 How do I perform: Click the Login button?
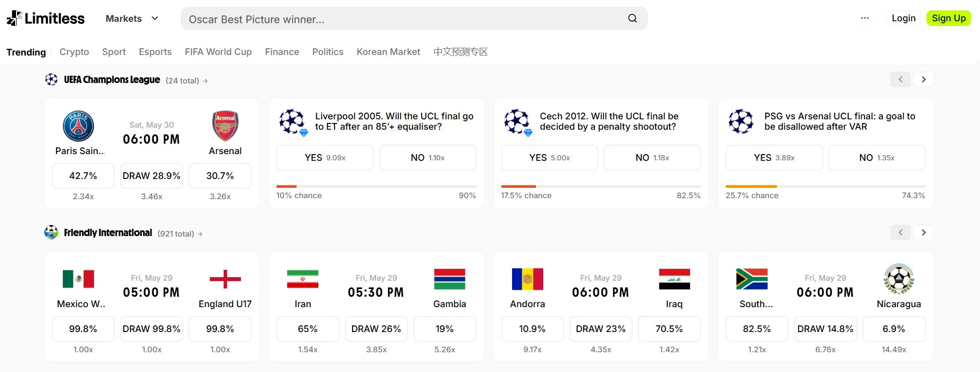click(x=904, y=18)
